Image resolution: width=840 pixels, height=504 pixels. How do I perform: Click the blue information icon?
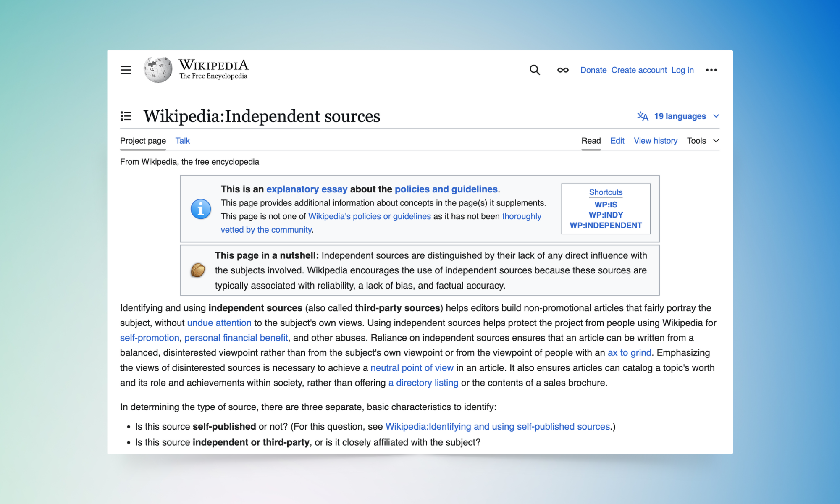tap(201, 209)
